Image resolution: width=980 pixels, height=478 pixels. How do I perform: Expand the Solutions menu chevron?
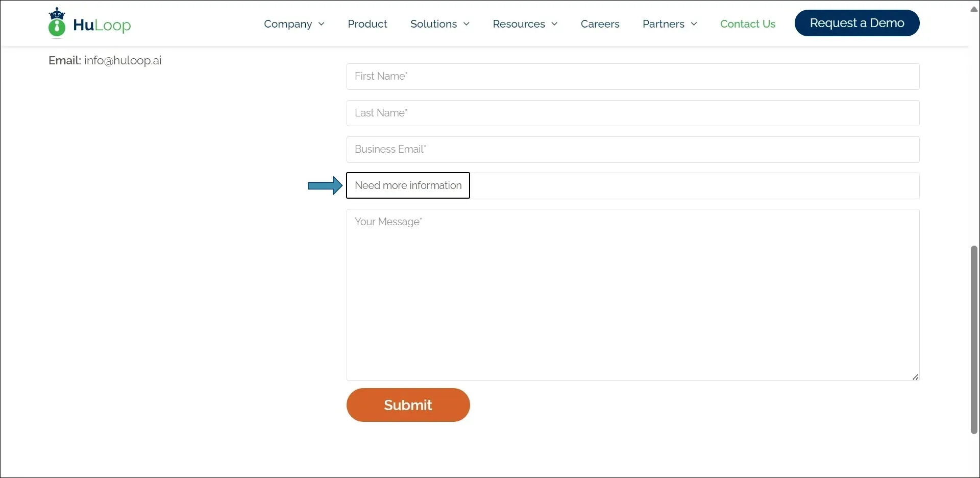pos(467,24)
